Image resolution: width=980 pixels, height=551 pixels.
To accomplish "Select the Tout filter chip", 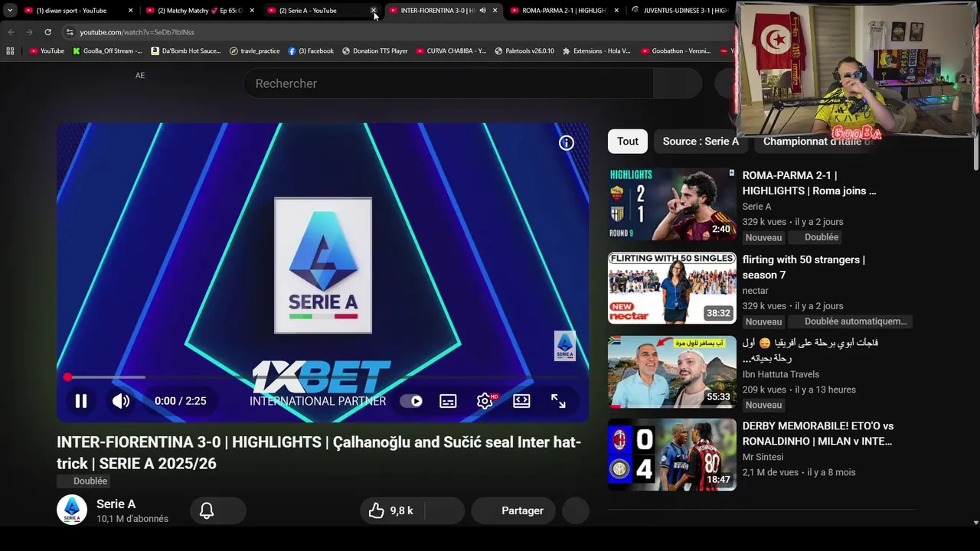I will 628,142.
